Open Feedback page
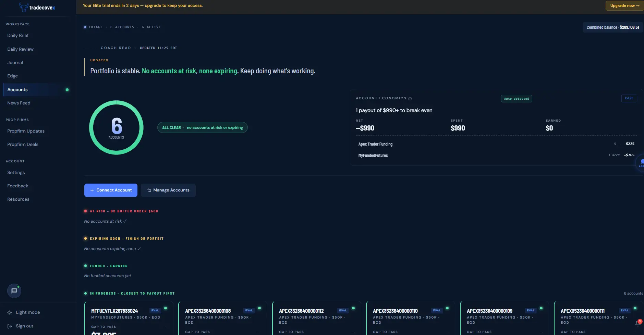The height and width of the screenshot is (335, 644). pos(18,186)
